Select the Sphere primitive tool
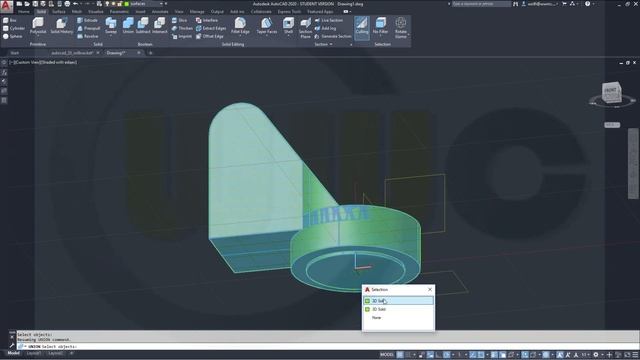The image size is (640, 360). pos(12,36)
